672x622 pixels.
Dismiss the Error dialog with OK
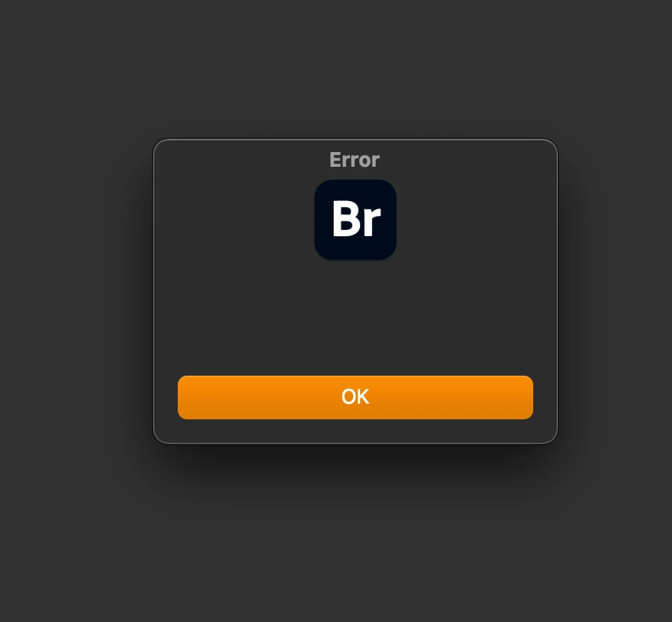[x=355, y=397]
